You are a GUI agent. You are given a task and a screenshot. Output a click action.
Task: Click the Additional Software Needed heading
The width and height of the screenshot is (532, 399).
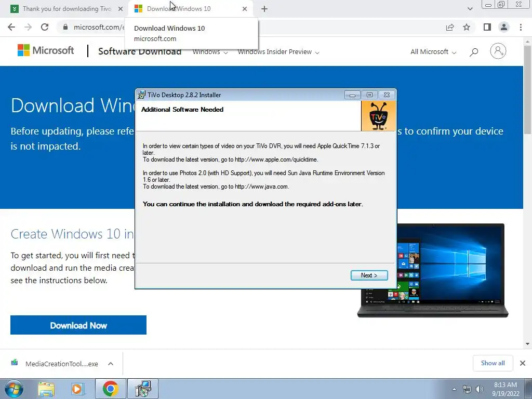[182, 109]
